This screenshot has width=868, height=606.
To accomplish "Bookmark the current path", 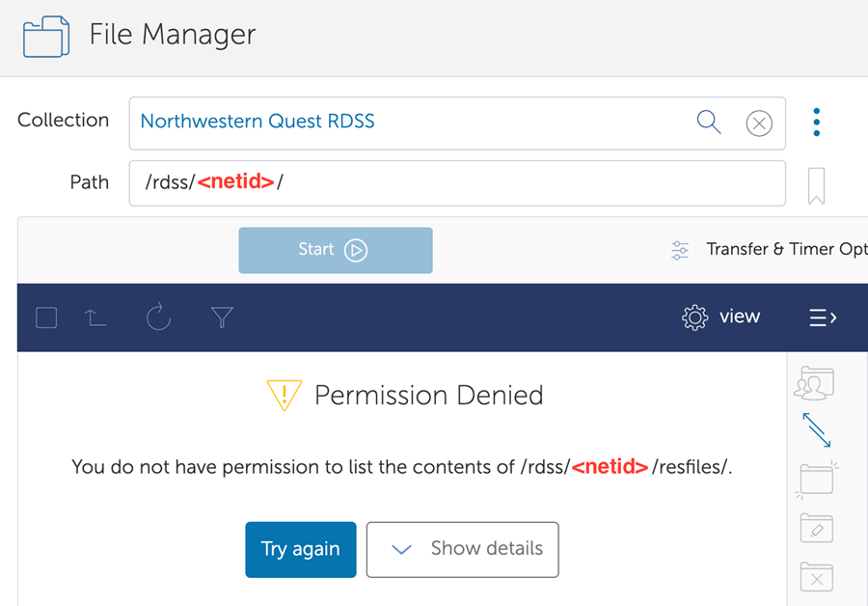I will [x=816, y=185].
